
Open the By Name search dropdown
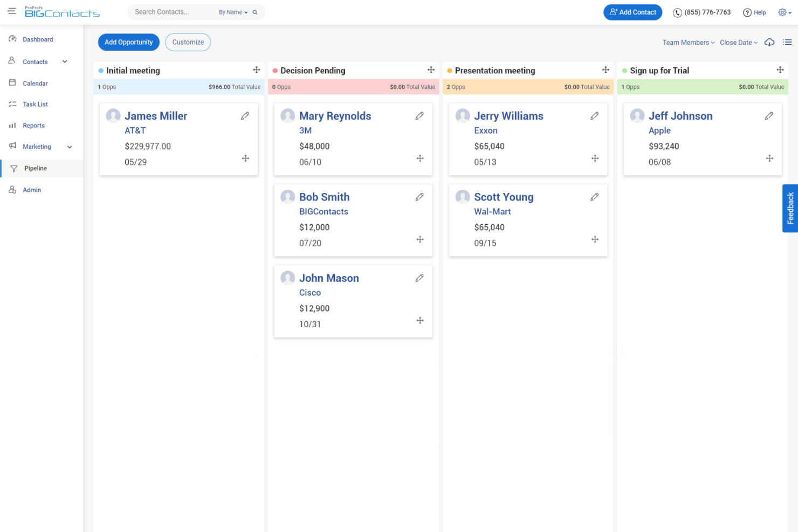click(233, 12)
